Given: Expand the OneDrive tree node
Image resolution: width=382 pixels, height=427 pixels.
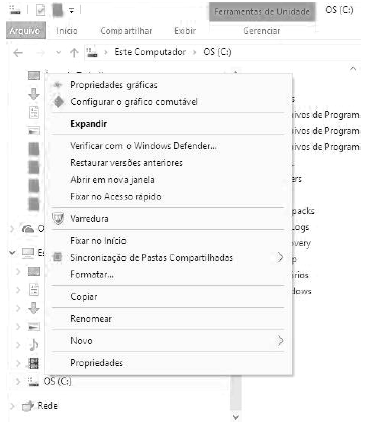Looking at the screenshot, I should (12, 229).
